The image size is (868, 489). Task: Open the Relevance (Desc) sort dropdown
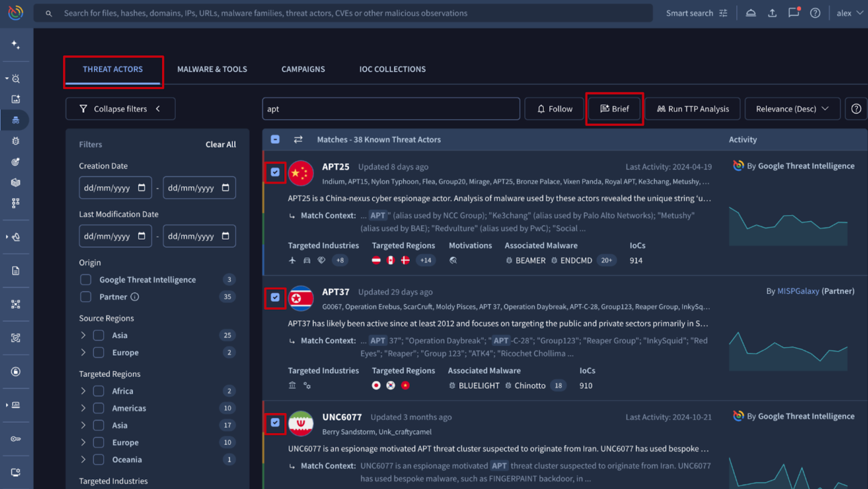click(792, 109)
